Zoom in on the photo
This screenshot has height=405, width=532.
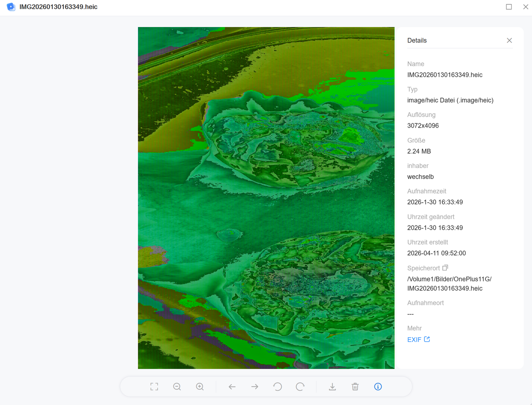point(200,387)
